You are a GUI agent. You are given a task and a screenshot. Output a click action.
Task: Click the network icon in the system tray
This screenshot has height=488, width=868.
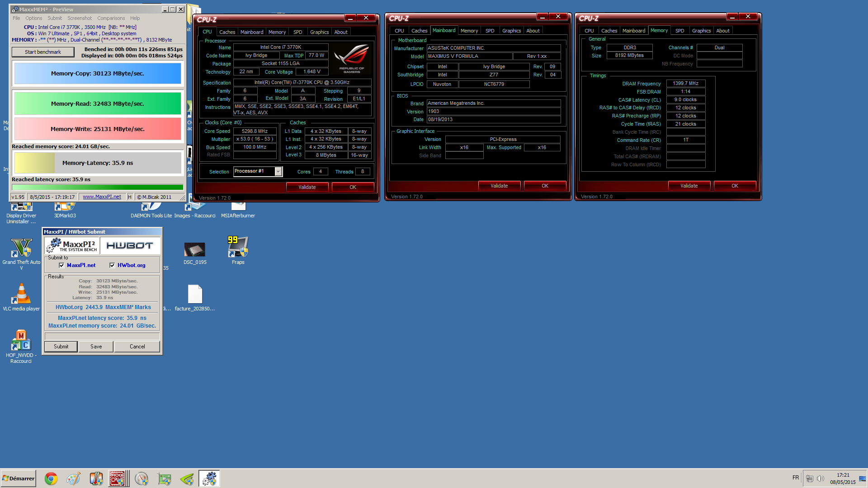click(x=810, y=479)
